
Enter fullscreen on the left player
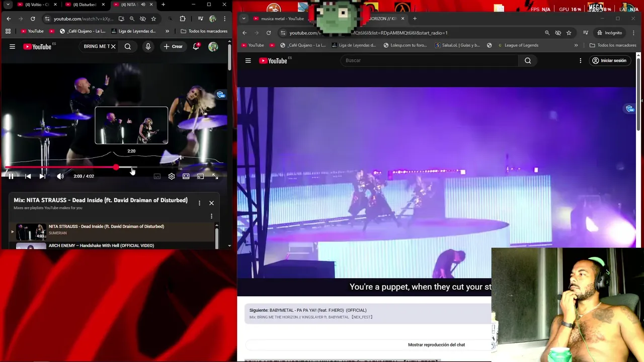click(215, 176)
